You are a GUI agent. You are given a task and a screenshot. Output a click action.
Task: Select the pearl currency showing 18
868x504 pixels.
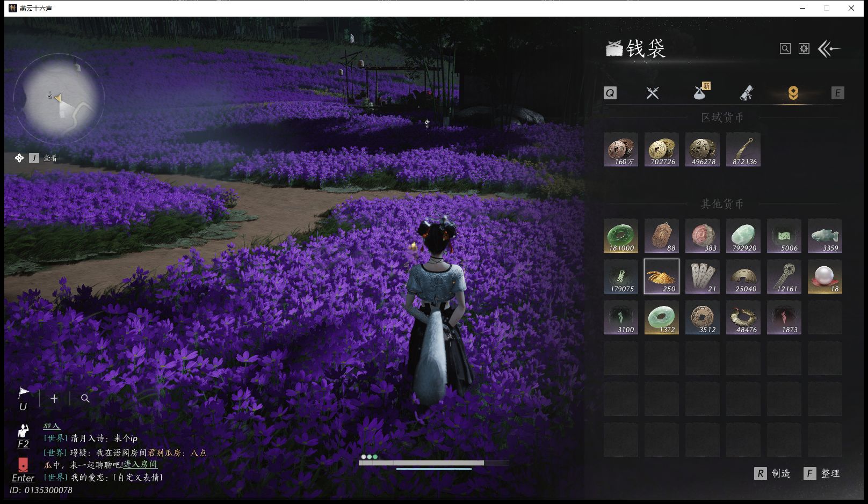tap(825, 276)
